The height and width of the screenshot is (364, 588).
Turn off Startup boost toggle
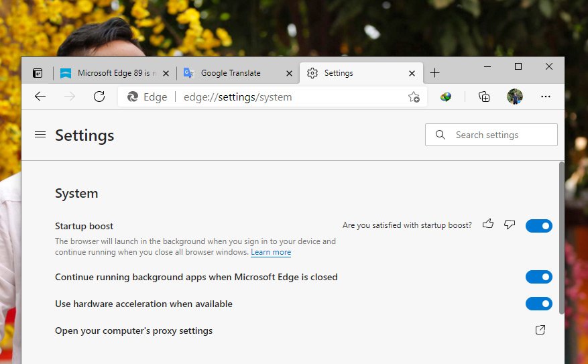click(x=539, y=226)
